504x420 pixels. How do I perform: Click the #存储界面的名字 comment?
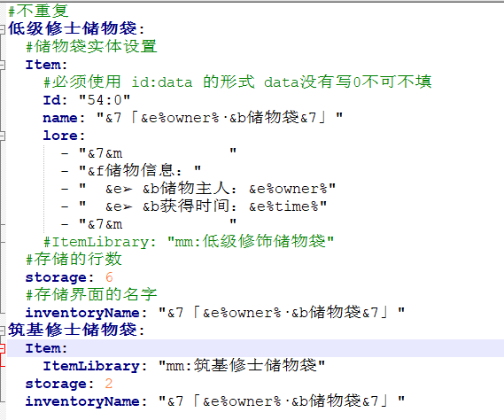coord(91,294)
